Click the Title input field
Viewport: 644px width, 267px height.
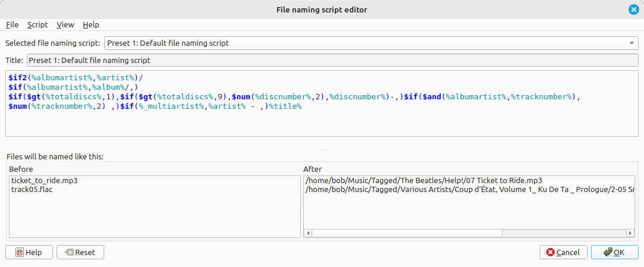(x=332, y=61)
